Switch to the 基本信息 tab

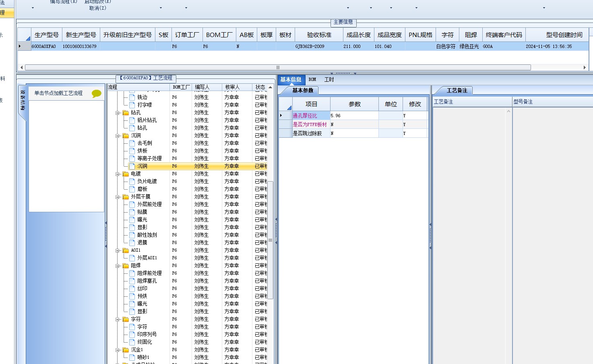pyautogui.click(x=291, y=79)
